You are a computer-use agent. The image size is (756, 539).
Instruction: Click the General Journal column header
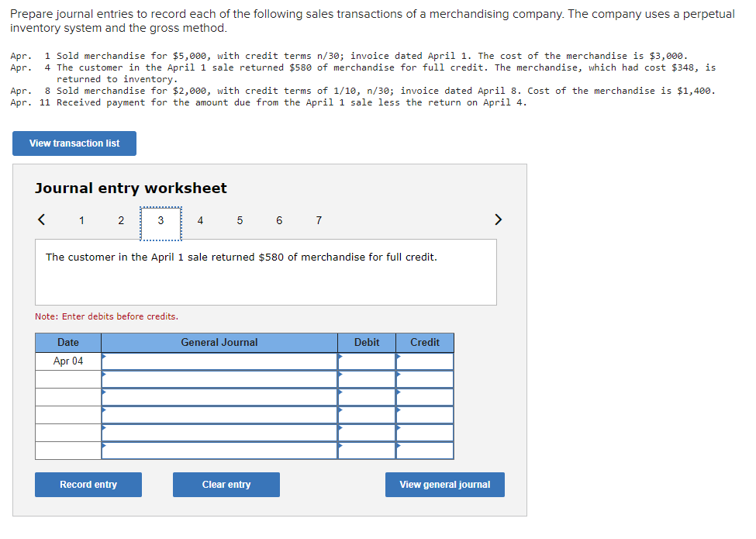click(219, 342)
